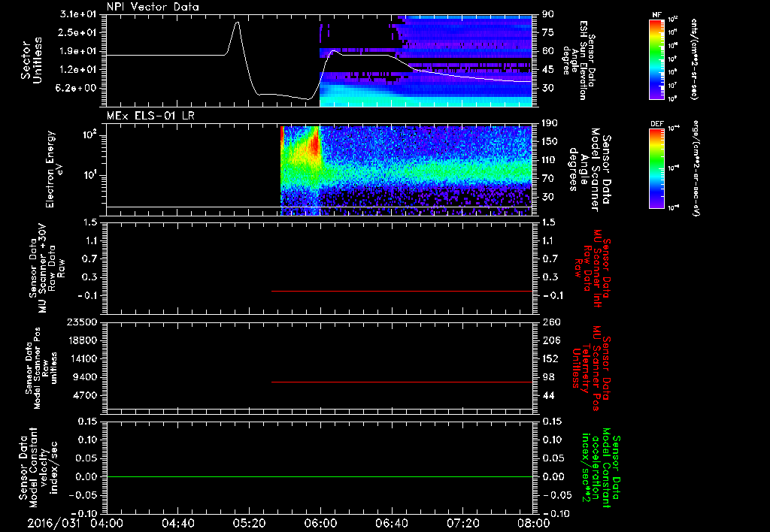The height and width of the screenshot is (532, 770).
Task: Click the 90 degree elevation tick label
Action: click(548, 14)
